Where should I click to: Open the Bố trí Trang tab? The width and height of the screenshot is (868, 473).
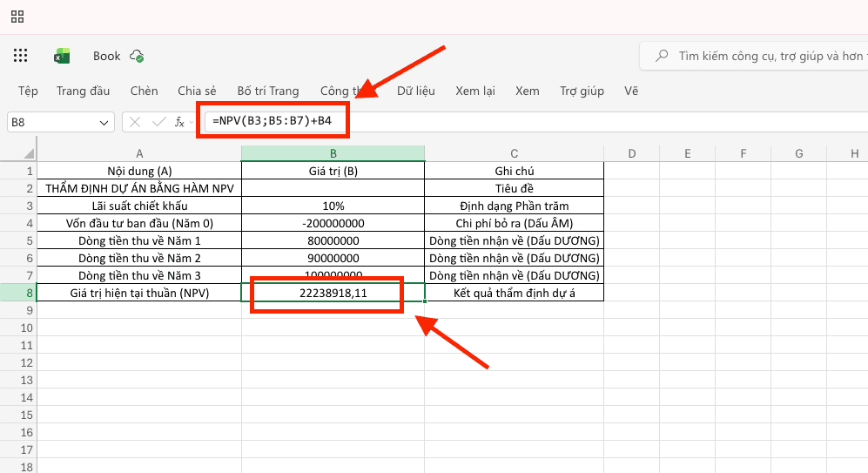[x=268, y=91]
